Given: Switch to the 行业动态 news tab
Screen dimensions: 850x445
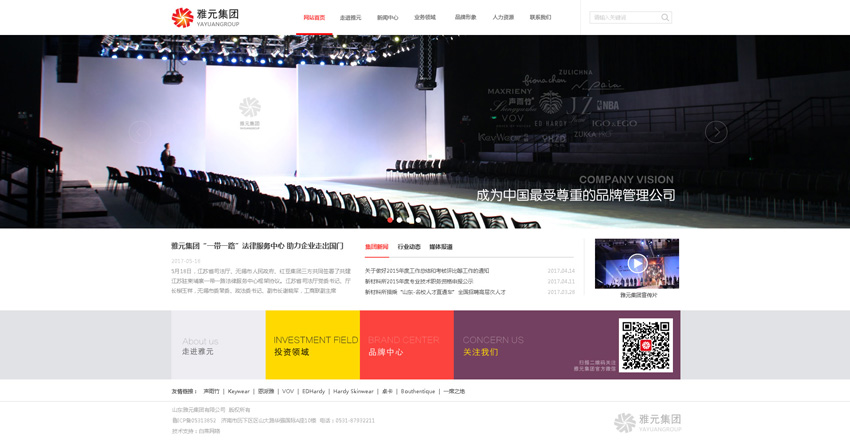Looking at the screenshot, I should click(409, 247).
